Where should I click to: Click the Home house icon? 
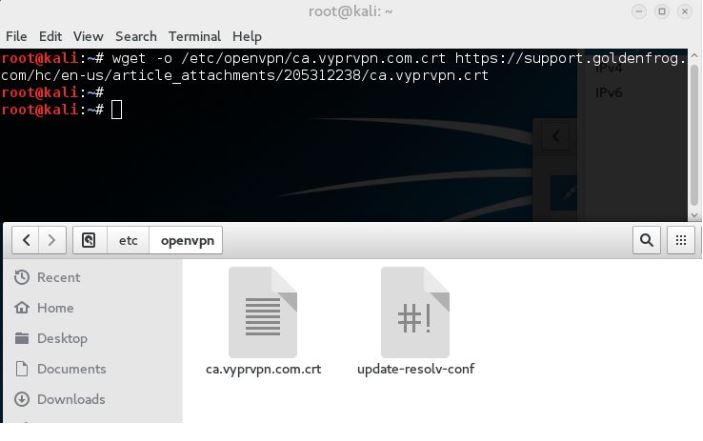tap(22, 308)
